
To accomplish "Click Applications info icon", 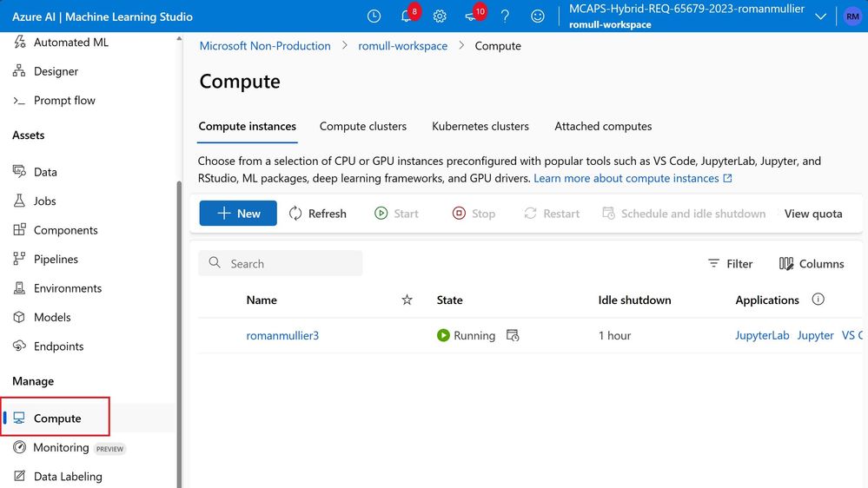I will pyautogui.click(x=818, y=300).
